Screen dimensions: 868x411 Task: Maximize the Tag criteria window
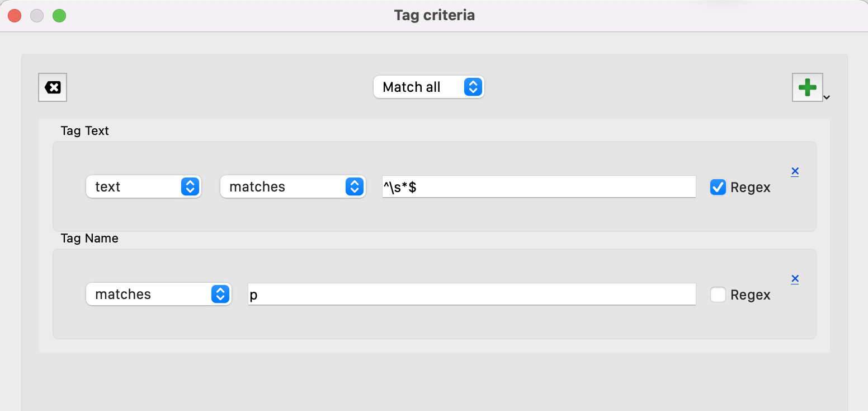coord(59,16)
